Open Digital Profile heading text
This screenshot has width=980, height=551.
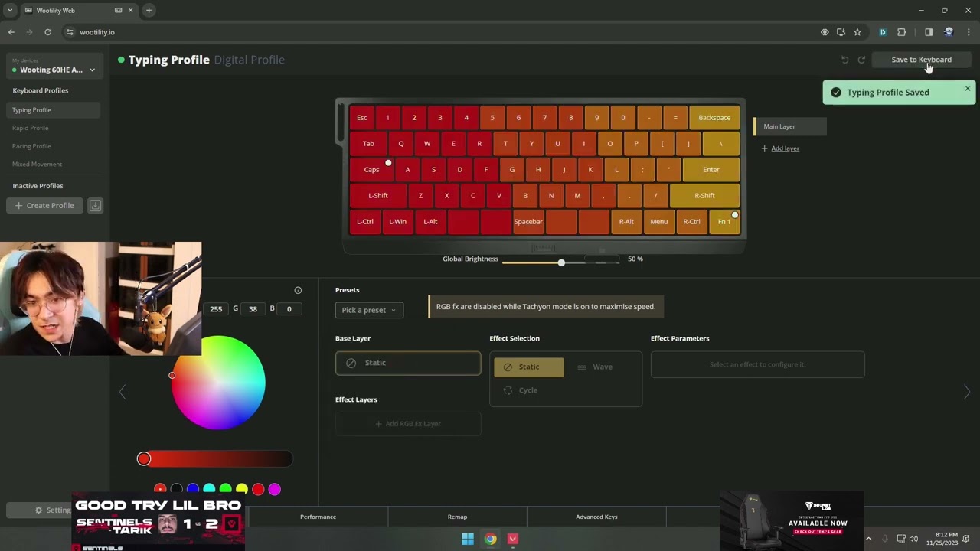249,60
